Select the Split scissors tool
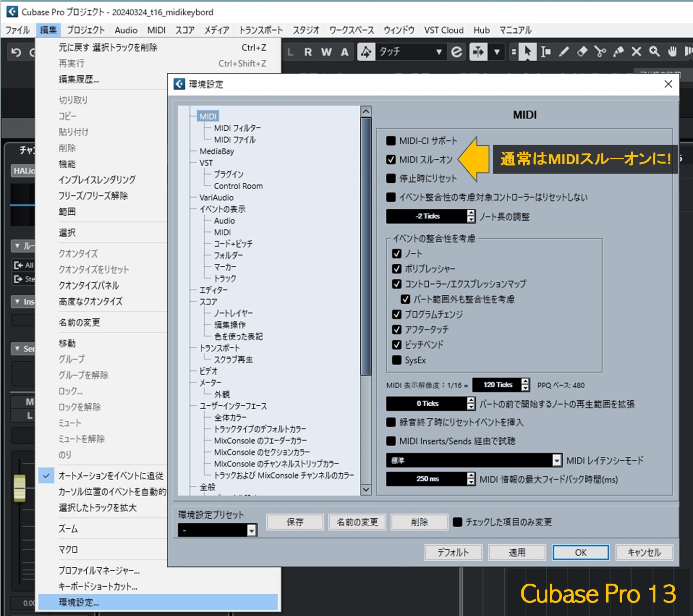The height and width of the screenshot is (616, 693). pyautogui.click(x=600, y=52)
